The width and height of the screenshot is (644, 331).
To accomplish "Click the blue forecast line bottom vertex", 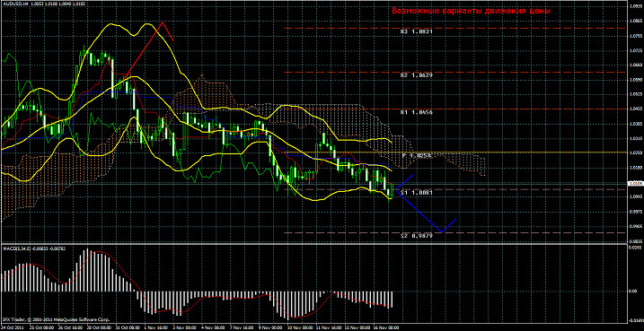I will coord(442,231).
